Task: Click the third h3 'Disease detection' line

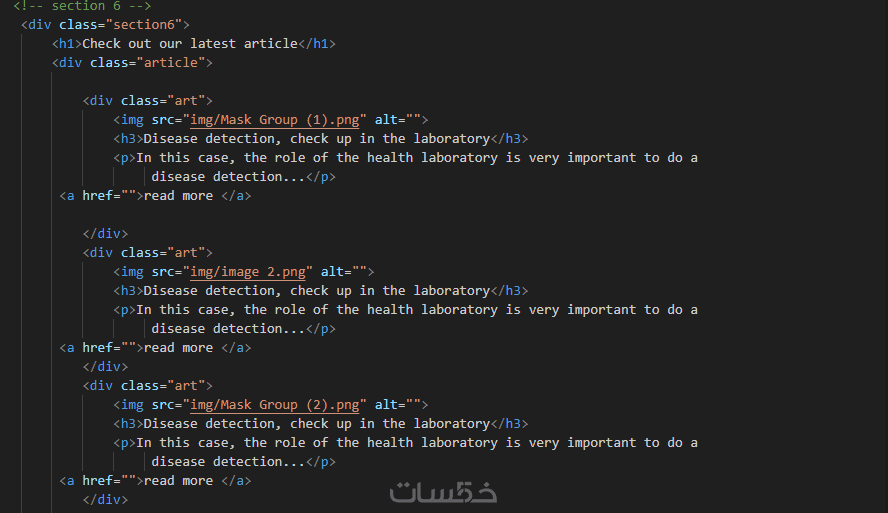Action: pos(320,424)
